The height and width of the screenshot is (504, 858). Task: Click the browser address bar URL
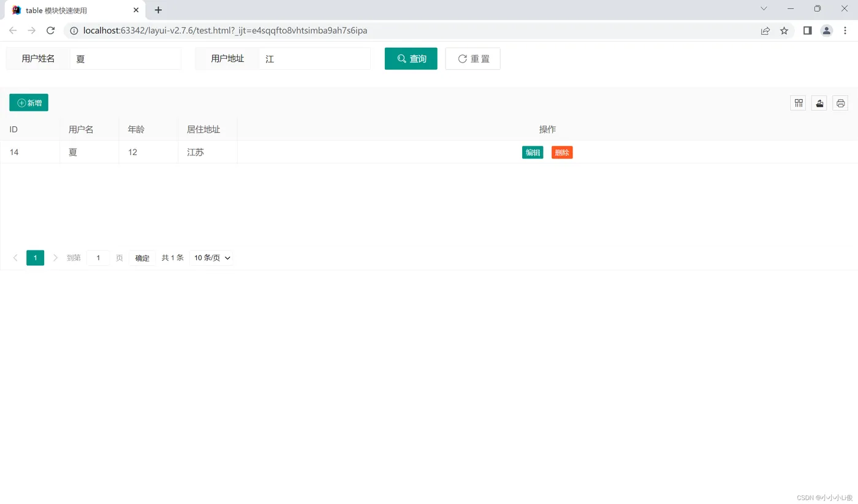(x=226, y=31)
